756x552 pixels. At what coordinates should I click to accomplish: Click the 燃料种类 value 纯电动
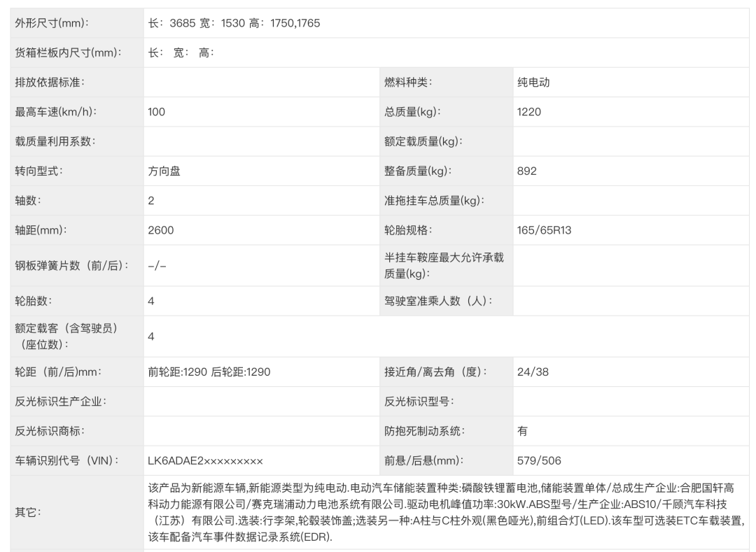(533, 82)
